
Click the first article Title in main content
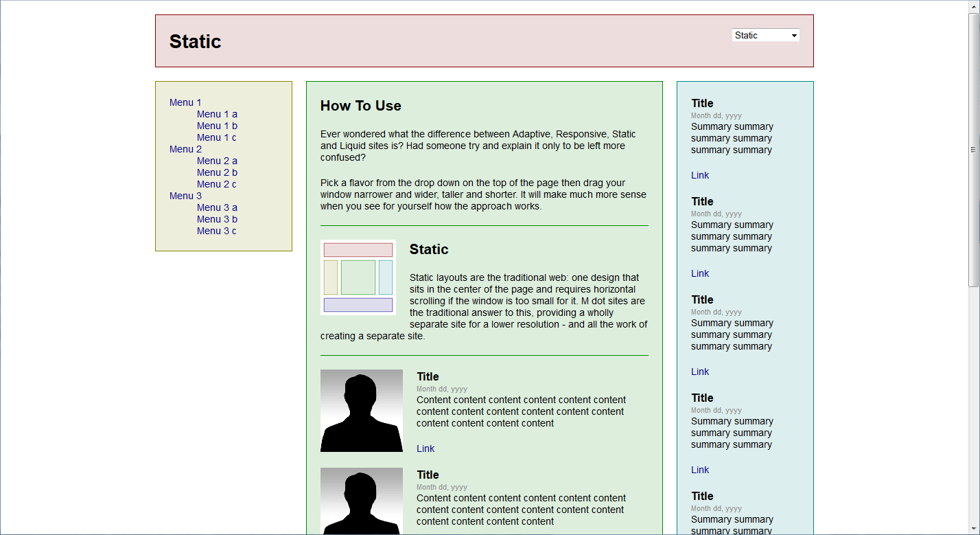pos(428,376)
